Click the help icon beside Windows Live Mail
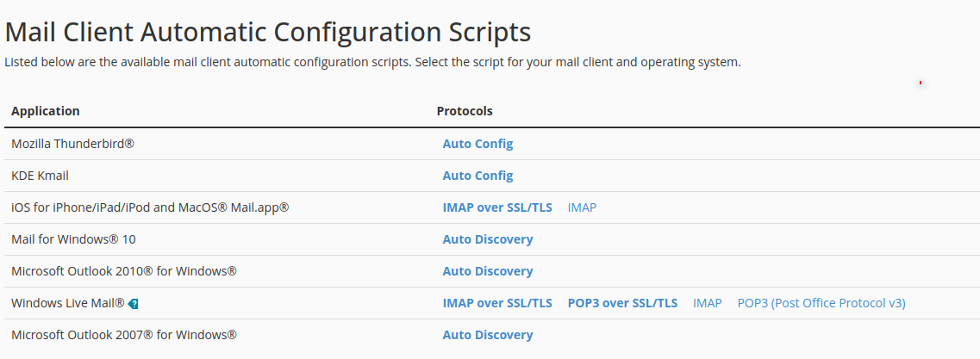Image resolution: width=980 pixels, height=359 pixels. [133, 304]
